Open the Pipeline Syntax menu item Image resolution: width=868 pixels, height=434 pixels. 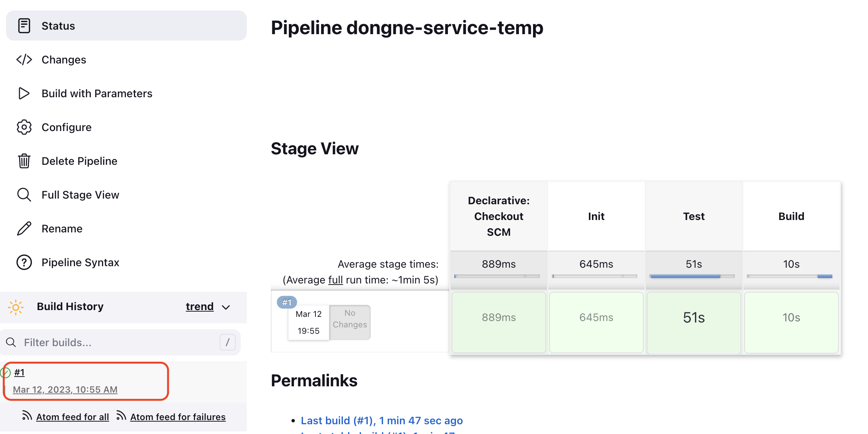[80, 262]
